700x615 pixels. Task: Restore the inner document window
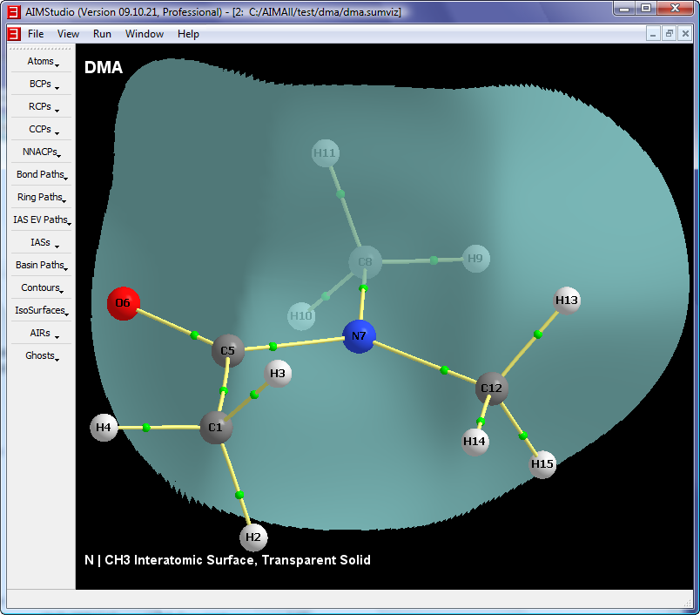(669, 33)
